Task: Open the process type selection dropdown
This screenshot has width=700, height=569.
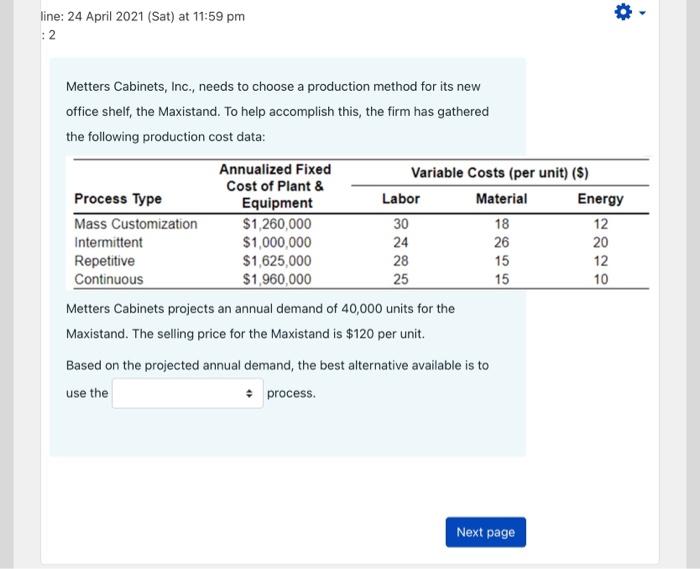Action: [x=188, y=393]
